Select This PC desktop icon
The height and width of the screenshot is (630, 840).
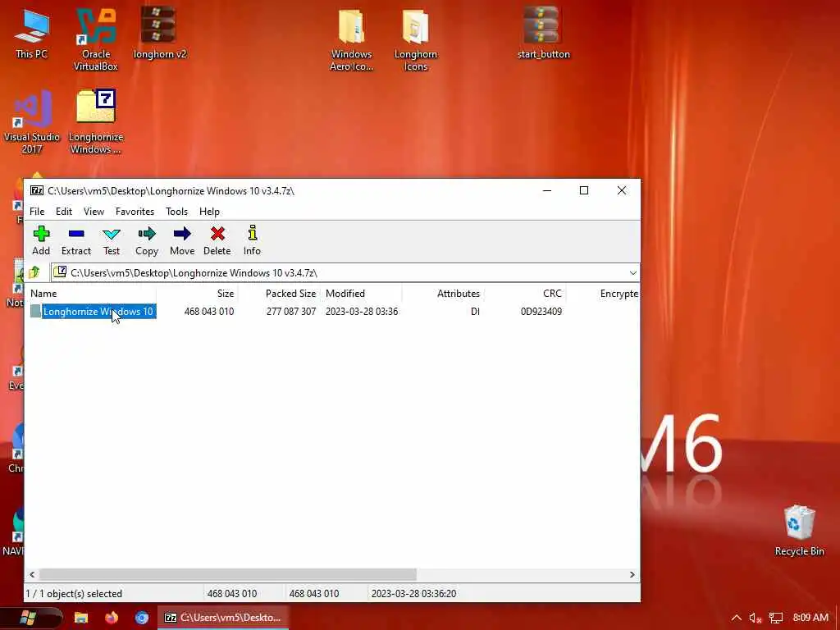click(x=32, y=33)
